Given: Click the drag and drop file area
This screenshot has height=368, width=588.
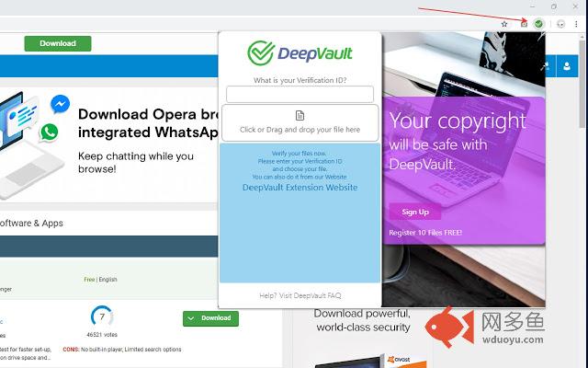Looking at the screenshot, I should click(300, 122).
